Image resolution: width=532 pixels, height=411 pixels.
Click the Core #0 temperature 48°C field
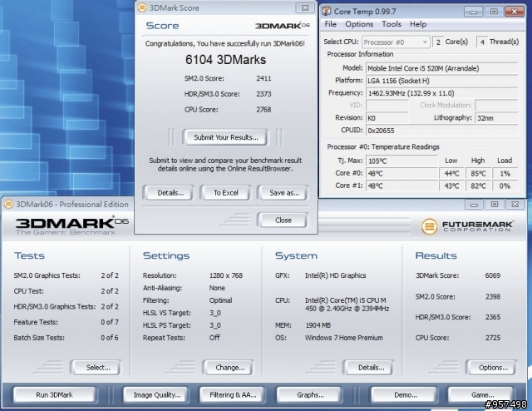pyautogui.click(x=401, y=174)
